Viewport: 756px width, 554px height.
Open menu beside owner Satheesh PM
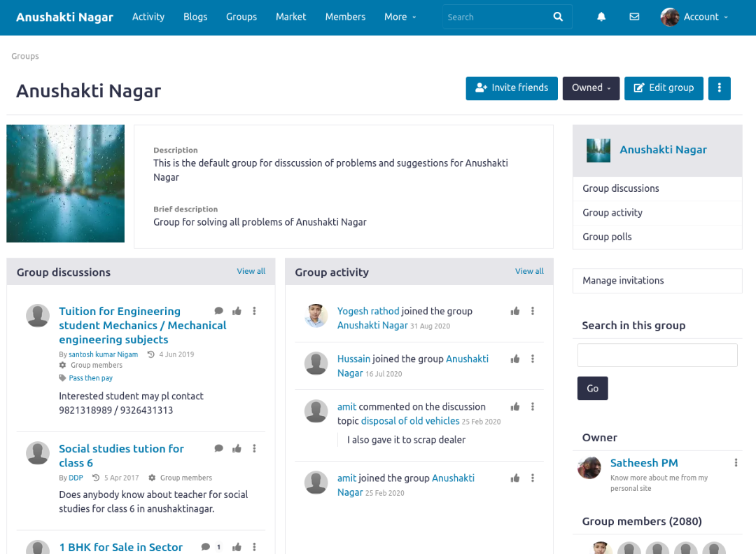tap(736, 463)
